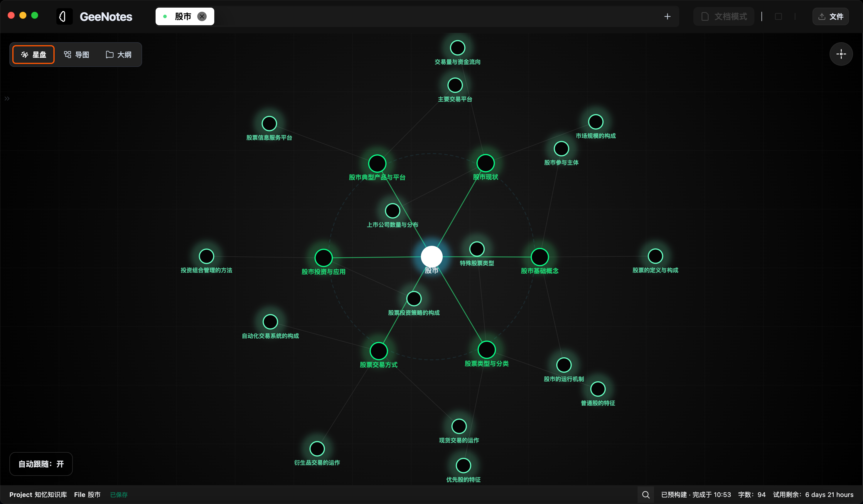863x504 pixels.
Task: Switch to 大纲 outline view
Action: [119, 54]
